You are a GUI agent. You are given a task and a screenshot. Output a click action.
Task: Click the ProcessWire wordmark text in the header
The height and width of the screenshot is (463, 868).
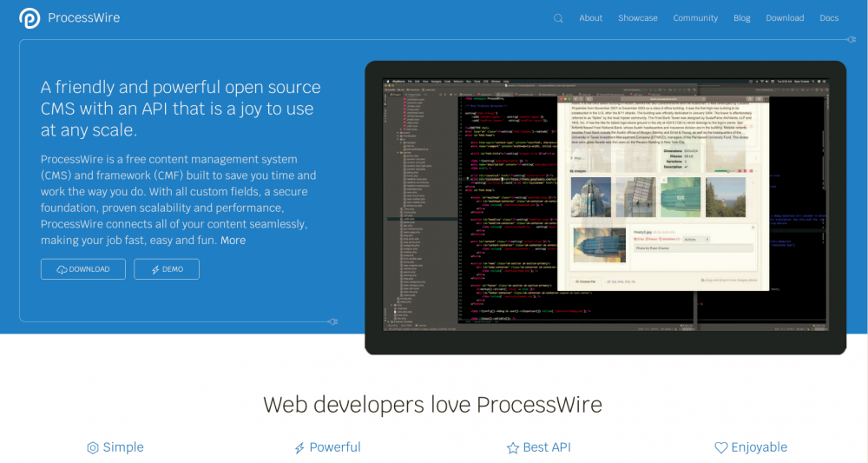click(x=83, y=18)
